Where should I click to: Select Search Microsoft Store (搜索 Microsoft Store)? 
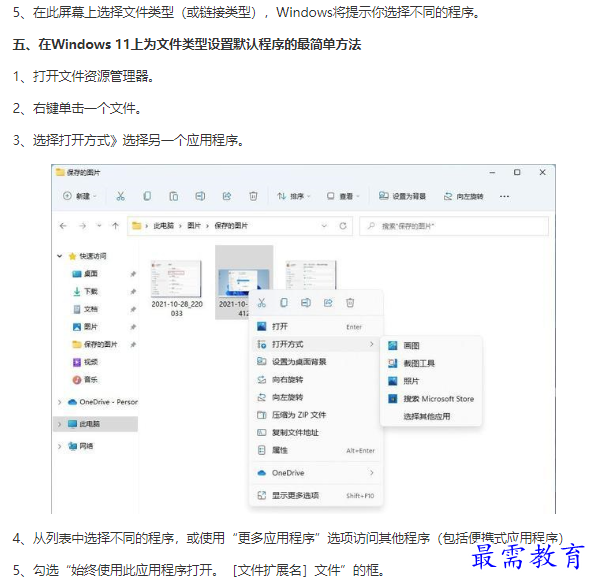pos(431,399)
